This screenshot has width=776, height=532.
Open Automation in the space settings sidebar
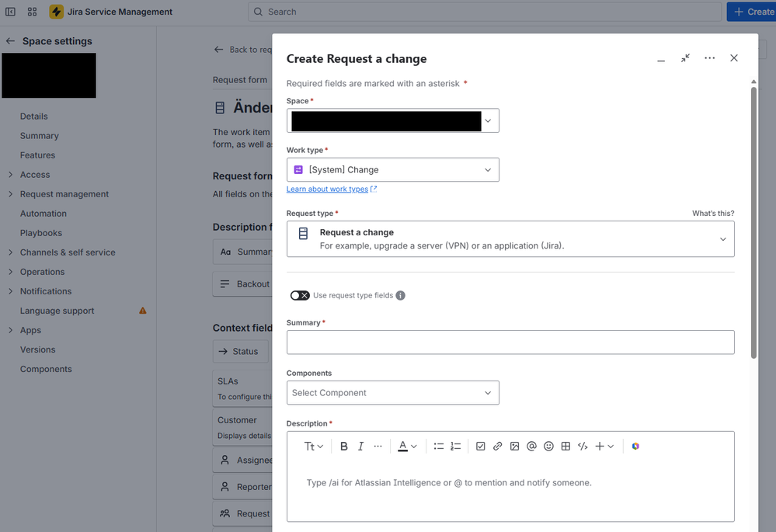click(43, 213)
